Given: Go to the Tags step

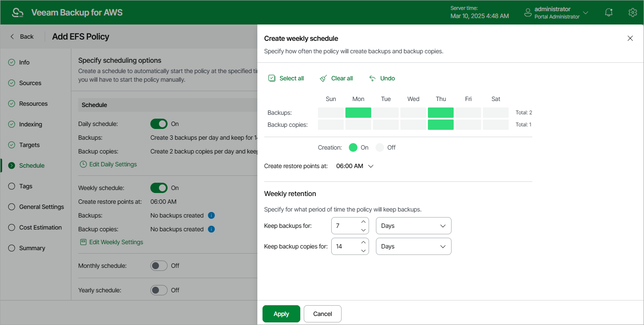Looking at the screenshot, I should (x=26, y=186).
